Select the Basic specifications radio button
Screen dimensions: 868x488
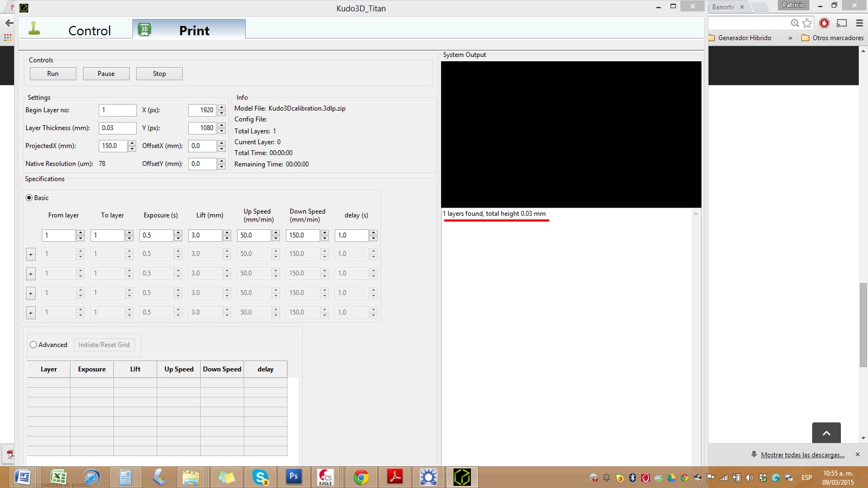(29, 198)
